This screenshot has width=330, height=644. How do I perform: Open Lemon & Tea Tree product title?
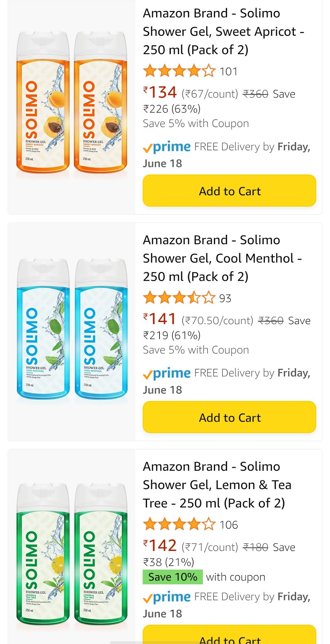[x=217, y=485]
